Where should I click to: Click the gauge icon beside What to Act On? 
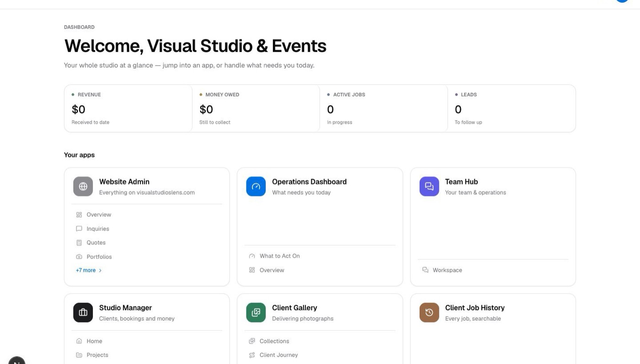point(252,256)
